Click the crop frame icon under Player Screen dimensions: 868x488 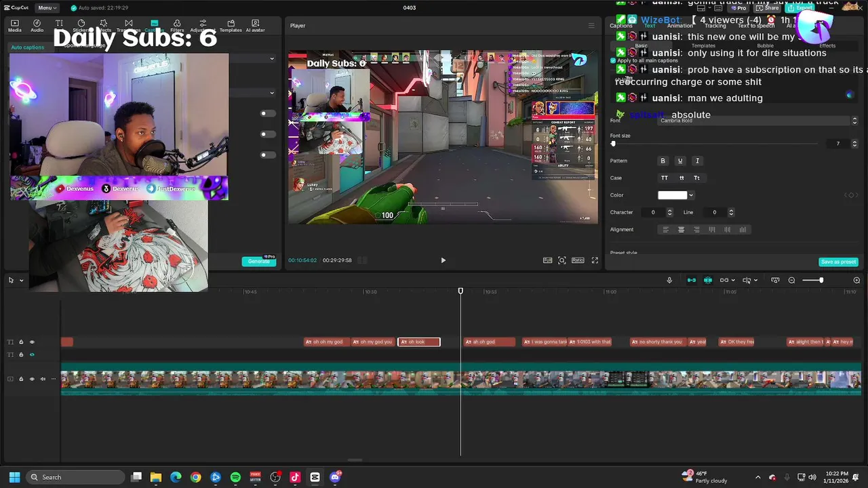(x=562, y=260)
